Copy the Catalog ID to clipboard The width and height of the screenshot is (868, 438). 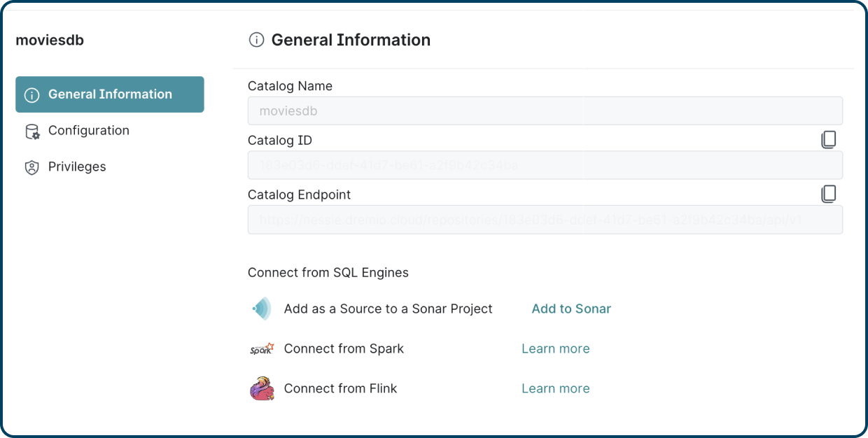point(828,140)
